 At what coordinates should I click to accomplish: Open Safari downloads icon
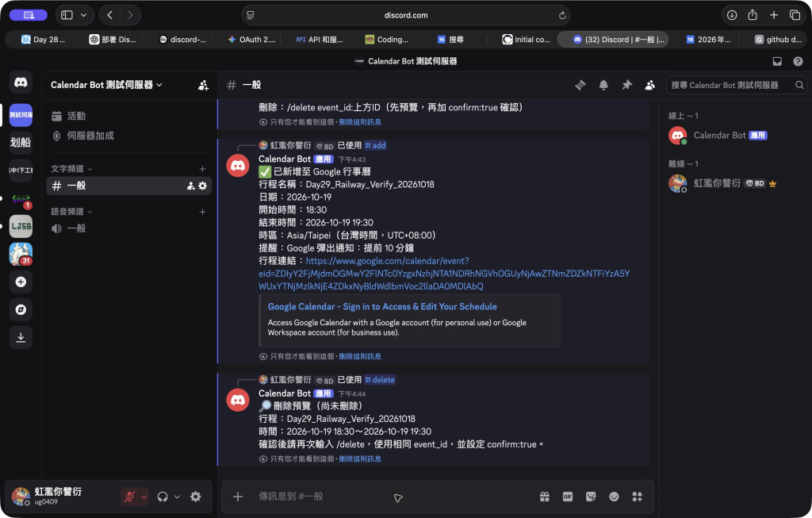(x=732, y=15)
